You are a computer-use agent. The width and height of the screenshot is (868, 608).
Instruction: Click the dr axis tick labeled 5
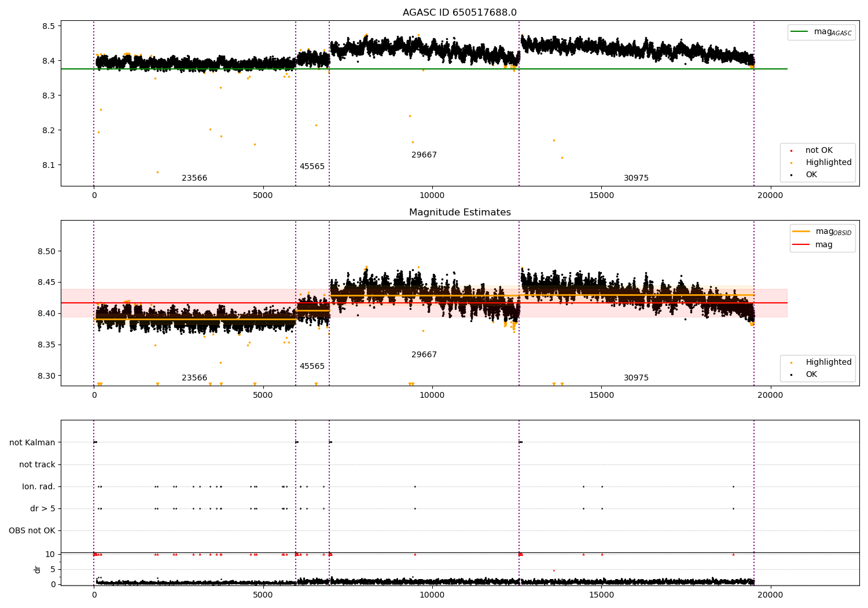pyautogui.click(x=53, y=570)
